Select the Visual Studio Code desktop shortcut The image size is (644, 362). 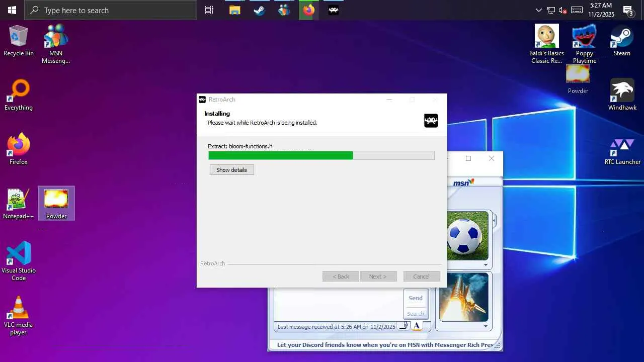[x=19, y=261]
